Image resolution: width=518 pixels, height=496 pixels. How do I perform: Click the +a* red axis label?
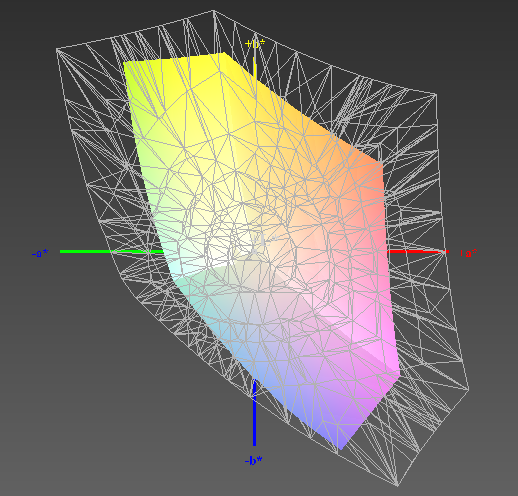[x=468, y=253]
